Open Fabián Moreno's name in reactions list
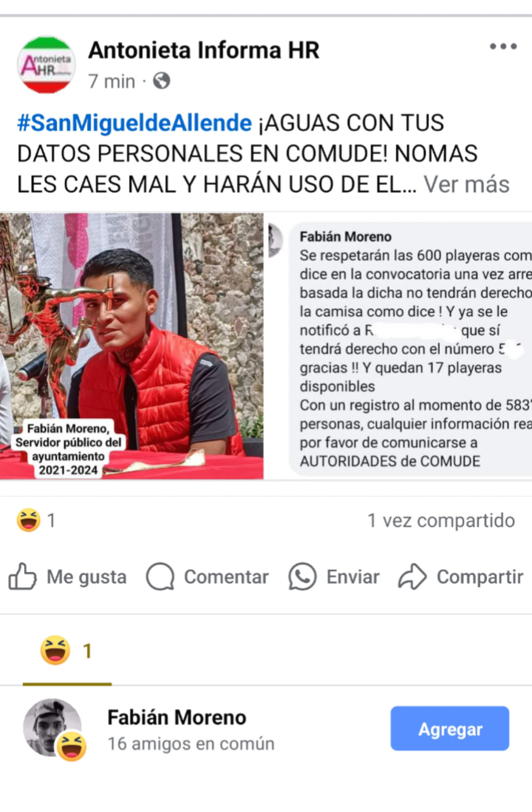 [177, 717]
